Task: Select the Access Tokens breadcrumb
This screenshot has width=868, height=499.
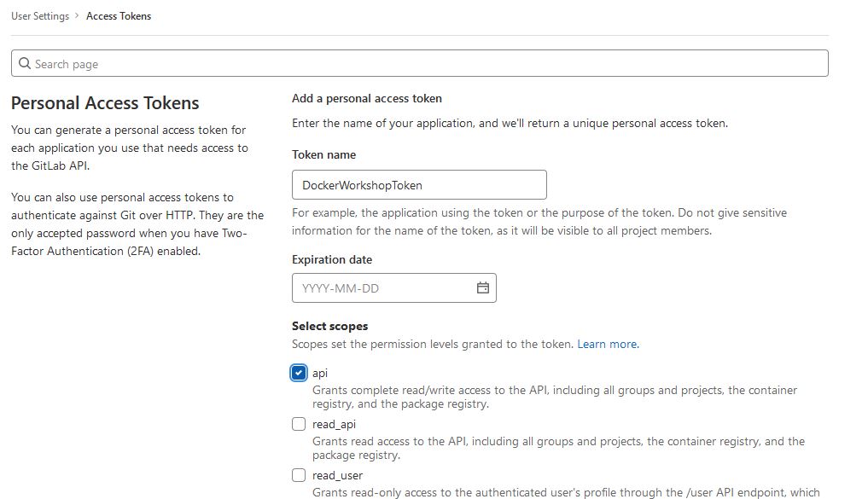Action: [x=119, y=16]
